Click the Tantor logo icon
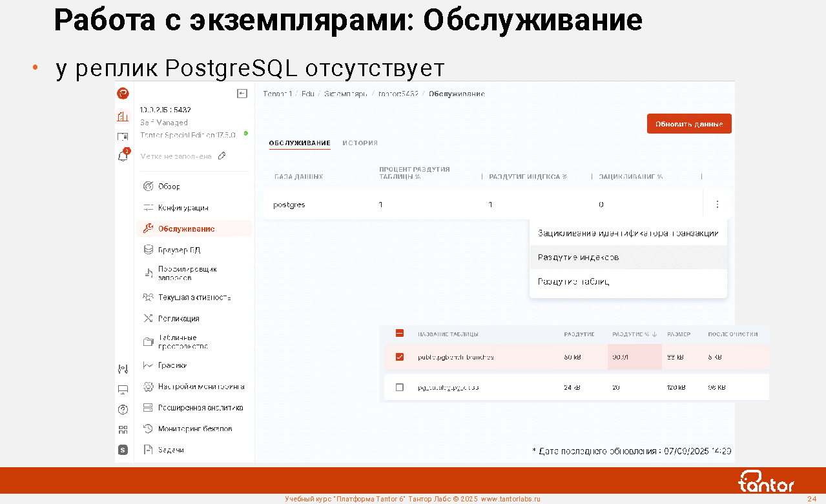This screenshot has width=826, height=504. [x=123, y=94]
